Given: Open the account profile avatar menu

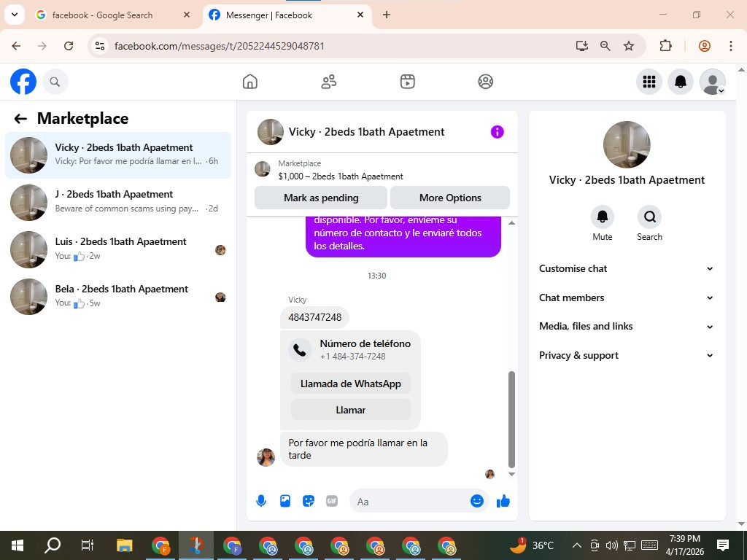Looking at the screenshot, I should pos(712,82).
